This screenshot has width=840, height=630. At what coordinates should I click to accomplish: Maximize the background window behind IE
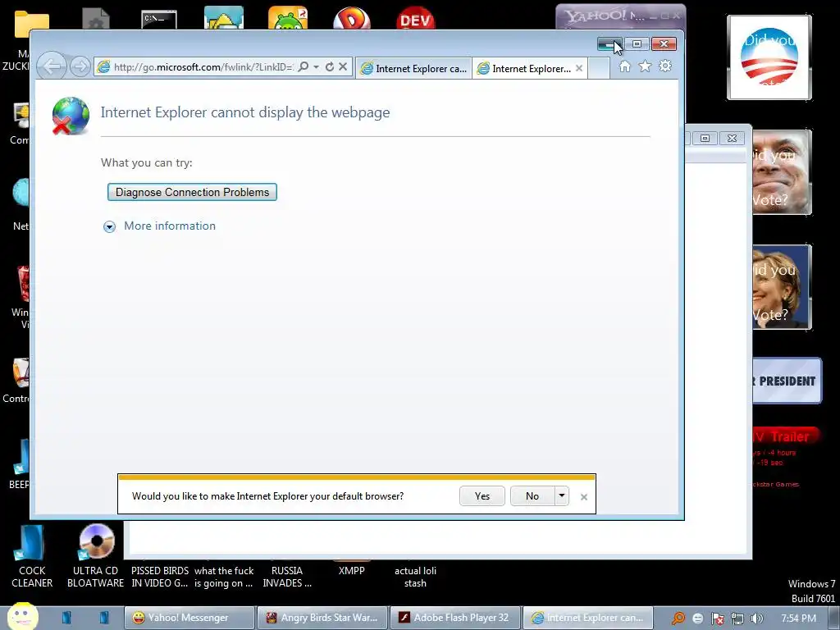click(705, 138)
